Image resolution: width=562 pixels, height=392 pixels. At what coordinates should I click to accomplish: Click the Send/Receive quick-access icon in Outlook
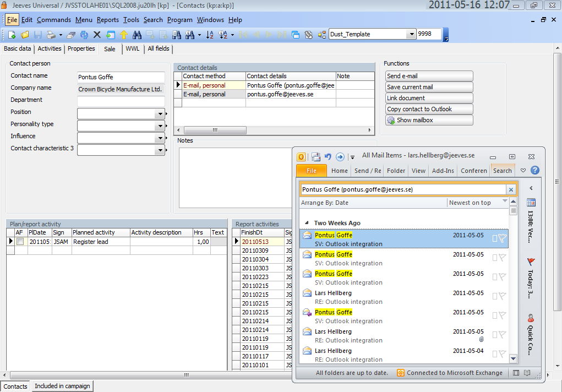click(x=316, y=157)
